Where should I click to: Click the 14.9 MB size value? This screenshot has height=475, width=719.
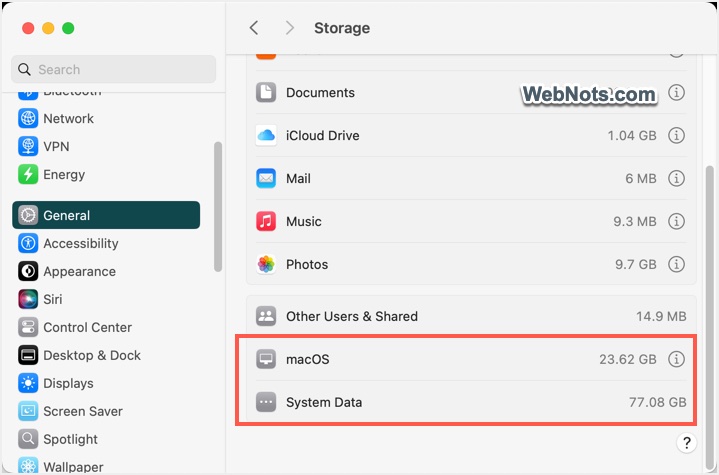(661, 316)
